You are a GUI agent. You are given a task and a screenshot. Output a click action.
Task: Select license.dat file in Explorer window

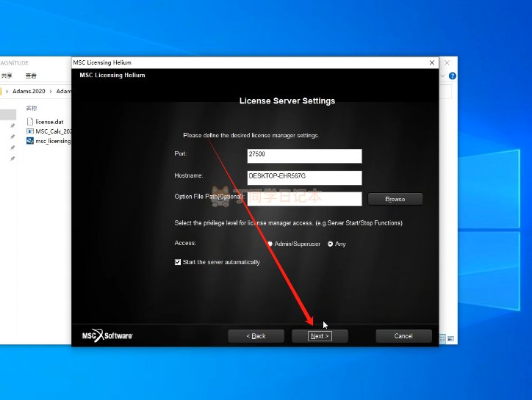coord(49,122)
